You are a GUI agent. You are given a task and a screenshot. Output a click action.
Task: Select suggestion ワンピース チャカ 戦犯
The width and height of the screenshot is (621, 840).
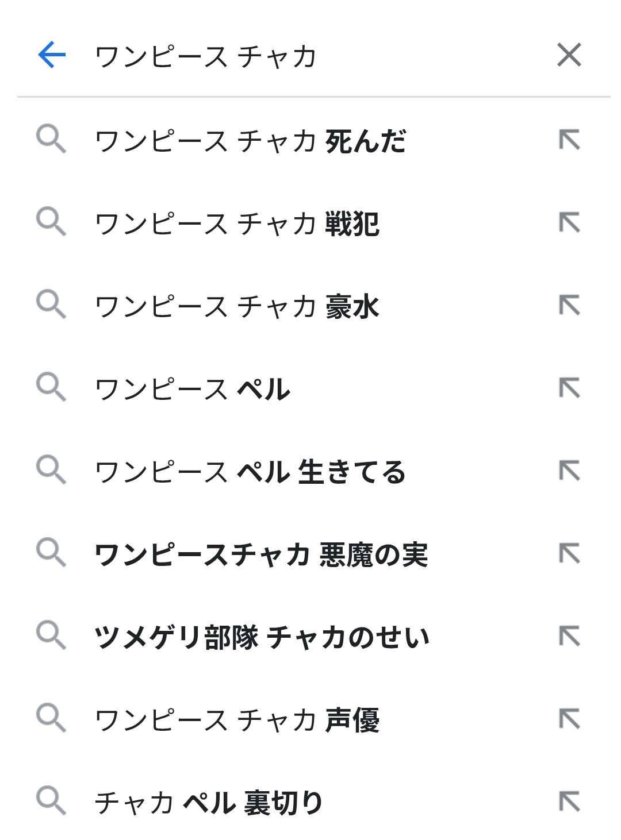[237, 224]
